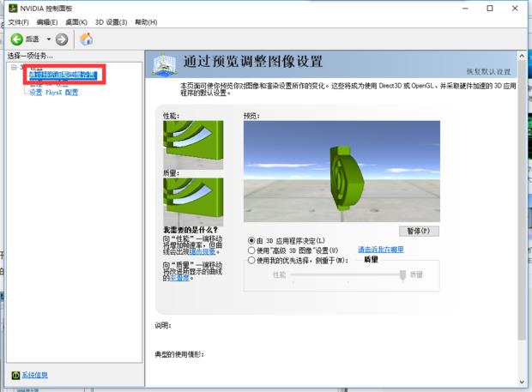Close the NVIDIA 控制面板 window
This screenshot has height=392, width=532.
click(515, 8)
